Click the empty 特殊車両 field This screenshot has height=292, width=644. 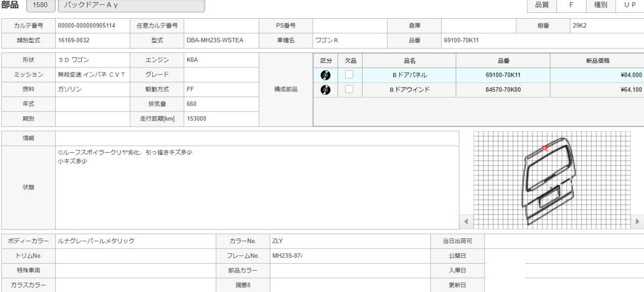click(135, 270)
